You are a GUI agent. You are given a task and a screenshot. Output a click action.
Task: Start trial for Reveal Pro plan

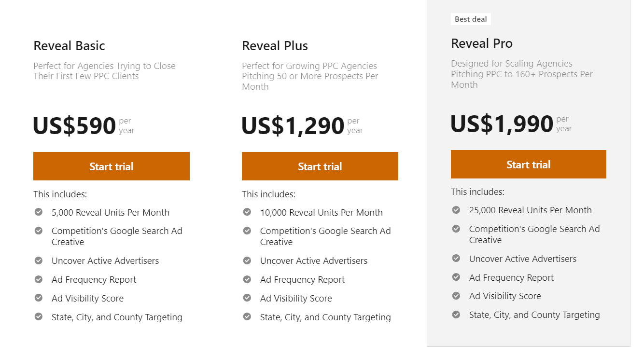tap(528, 164)
